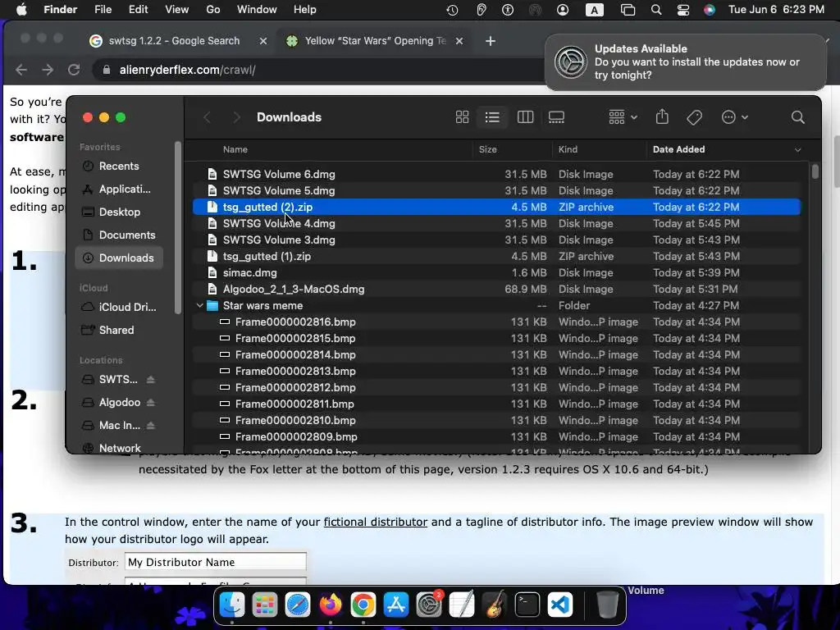
Task: Select simac.dmg file
Action: pyautogui.click(x=496, y=272)
